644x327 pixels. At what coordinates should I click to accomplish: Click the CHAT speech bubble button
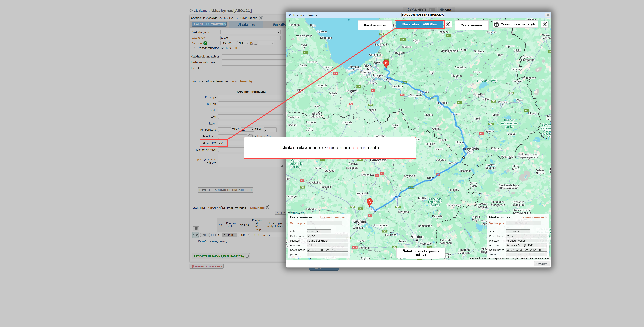pos(446,10)
